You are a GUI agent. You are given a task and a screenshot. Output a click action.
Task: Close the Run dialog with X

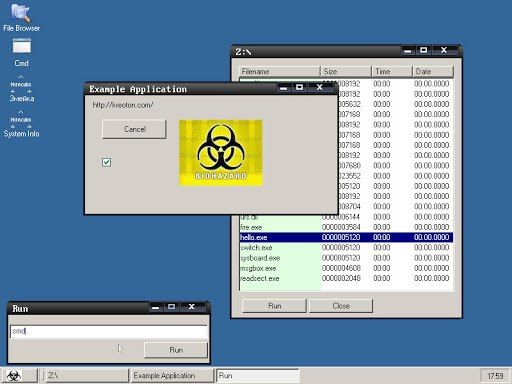[x=192, y=307]
